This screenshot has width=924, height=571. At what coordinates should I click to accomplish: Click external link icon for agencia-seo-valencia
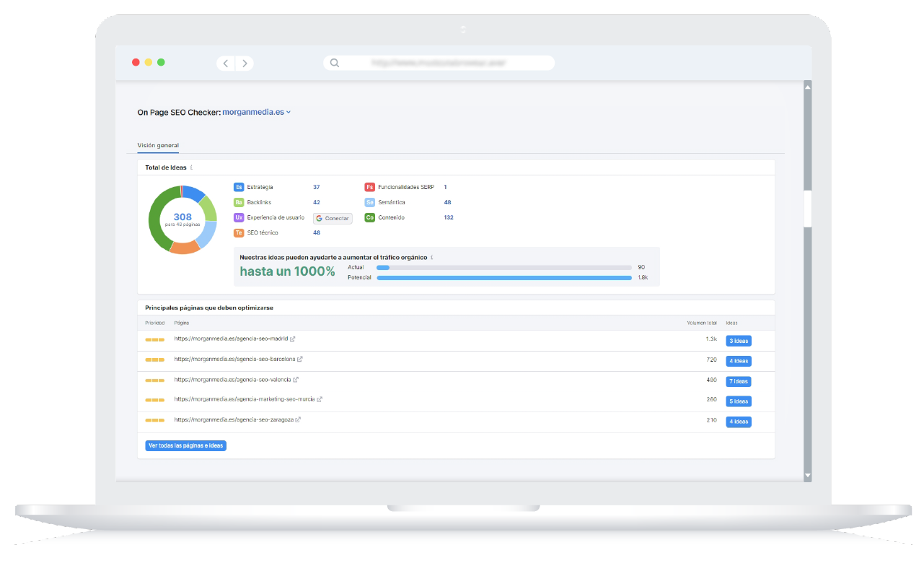coord(296,379)
